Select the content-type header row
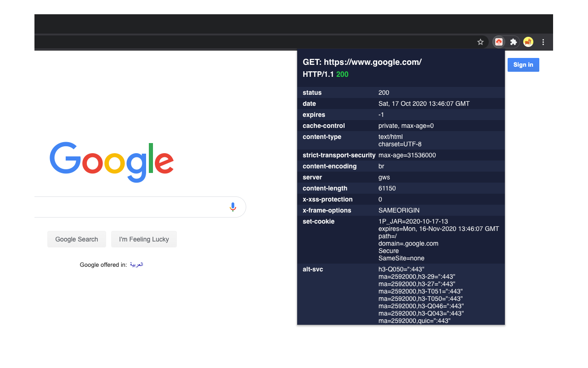The height and width of the screenshot is (368, 588). [x=400, y=140]
